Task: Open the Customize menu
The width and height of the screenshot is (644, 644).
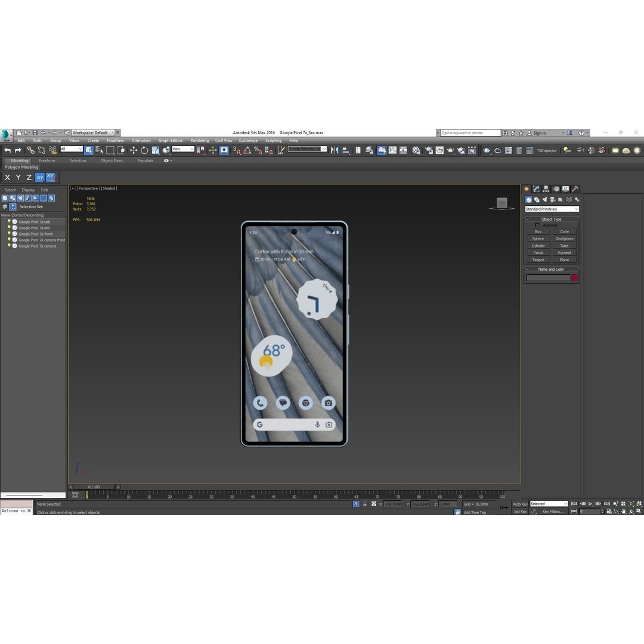Action: pyautogui.click(x=248, y=141)
